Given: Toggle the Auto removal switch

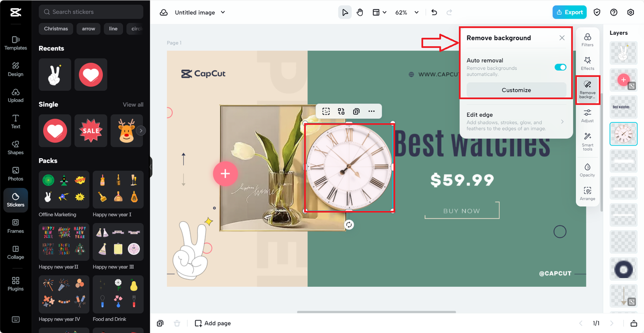Looking at the screenshot, I should [560, 67].
